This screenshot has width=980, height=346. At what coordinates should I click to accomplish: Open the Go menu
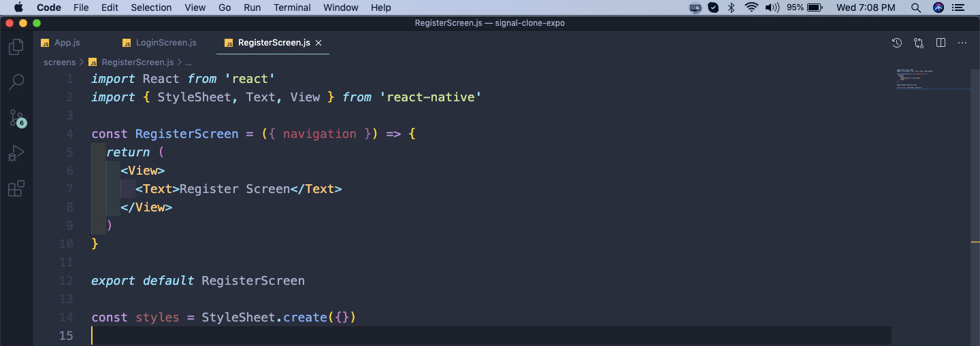coord(225,7)
